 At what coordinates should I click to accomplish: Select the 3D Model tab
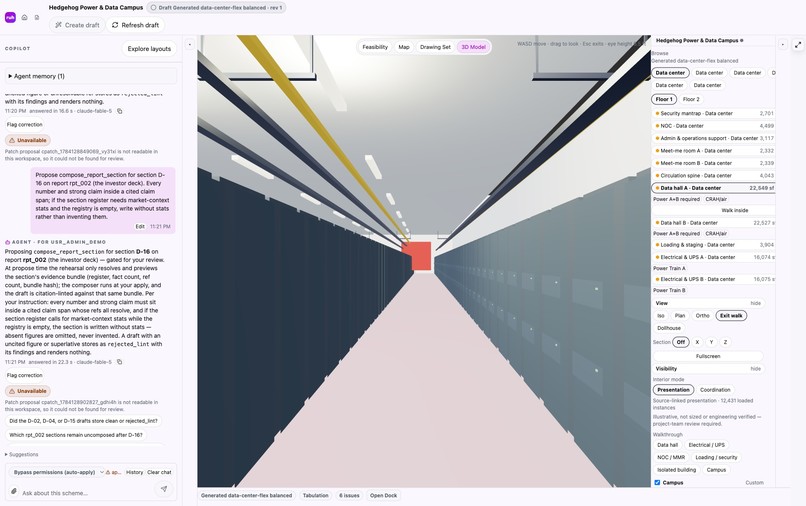473,47
